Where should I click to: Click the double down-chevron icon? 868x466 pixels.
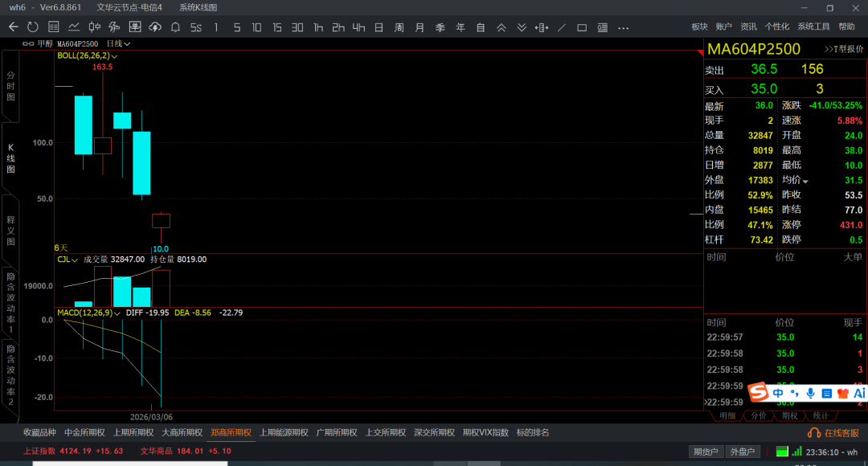[522, 27]
